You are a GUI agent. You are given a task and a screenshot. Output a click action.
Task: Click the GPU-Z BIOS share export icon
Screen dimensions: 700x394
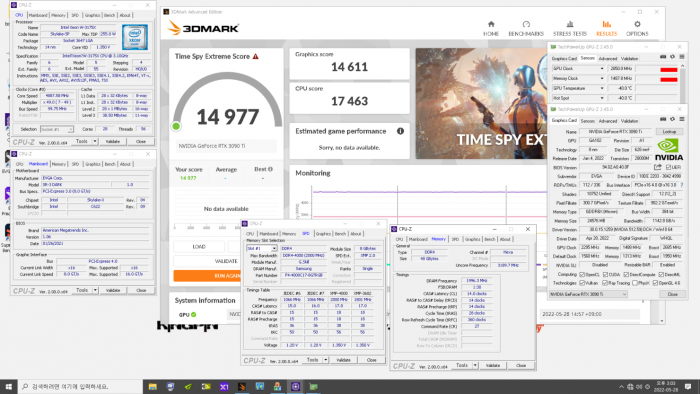tap(658, 167)
